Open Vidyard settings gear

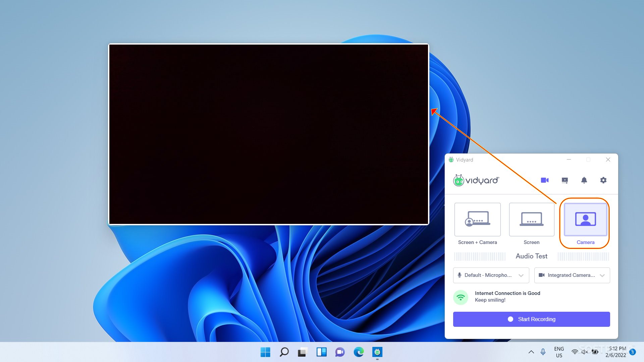603,180
